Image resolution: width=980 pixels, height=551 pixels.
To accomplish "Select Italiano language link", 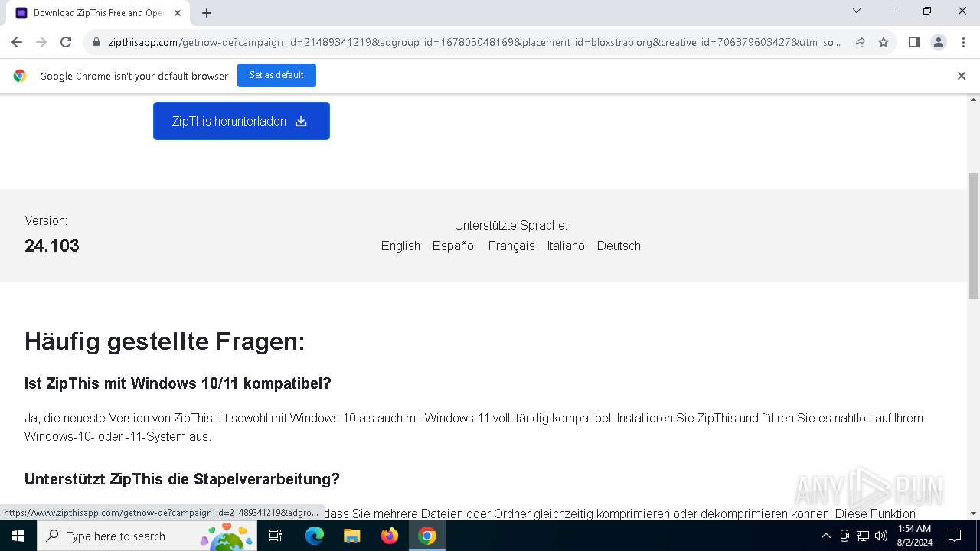I will point(566,246).
